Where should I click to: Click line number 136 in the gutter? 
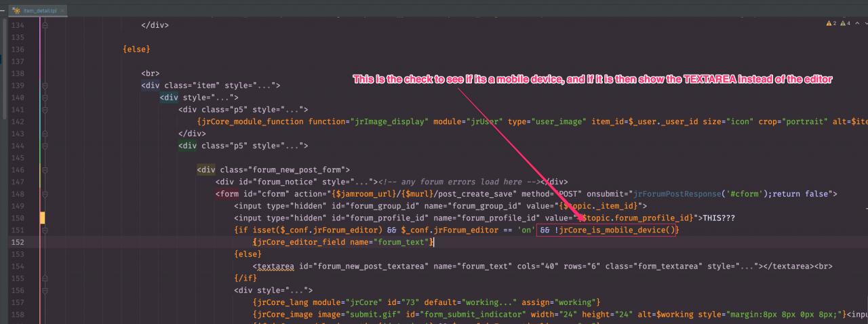18,49
